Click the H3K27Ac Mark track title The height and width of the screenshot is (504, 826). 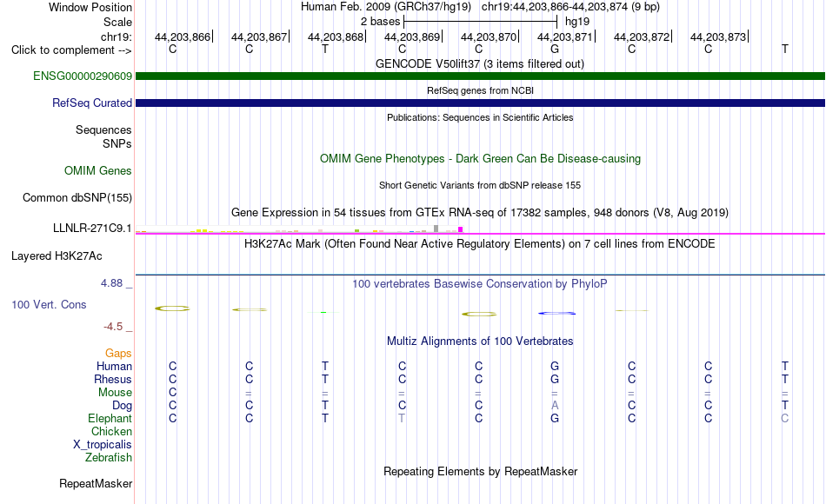tap(480, 244)
